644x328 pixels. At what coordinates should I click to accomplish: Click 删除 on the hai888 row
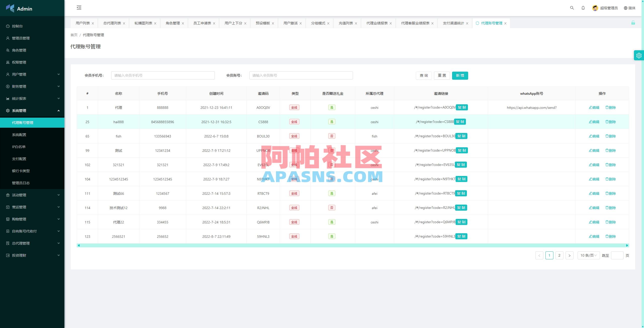click(x=611, y=122)
